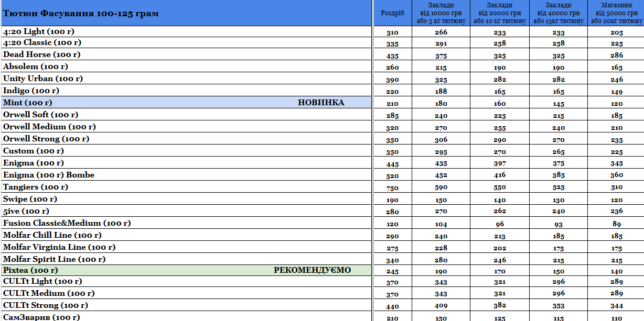The image size is (644, 321).
Task: Select the 'Orwell Soft (100 г)' row name
Action: [41, 115]
